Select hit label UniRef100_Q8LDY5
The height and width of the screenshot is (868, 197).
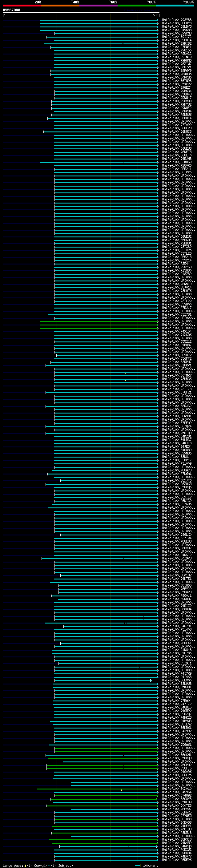(177, 26)
